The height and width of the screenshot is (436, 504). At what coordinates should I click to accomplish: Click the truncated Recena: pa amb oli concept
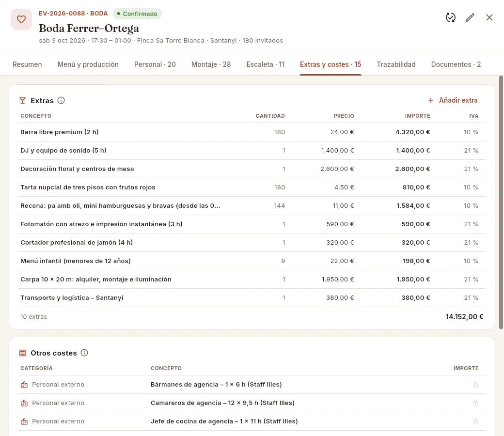(120, 205)
